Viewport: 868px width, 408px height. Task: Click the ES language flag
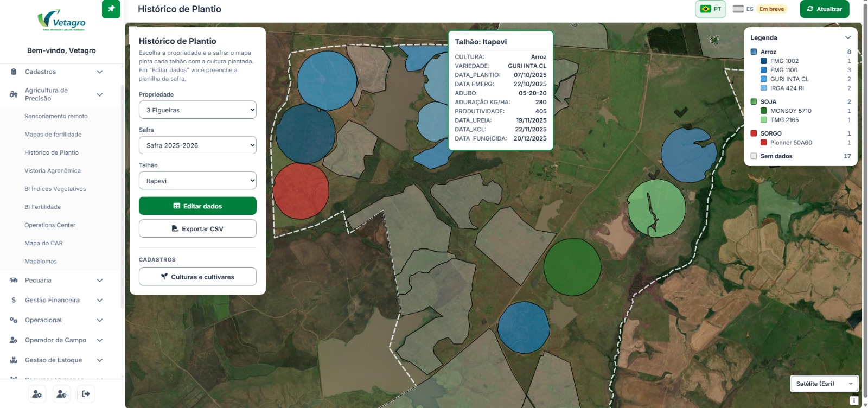(738, 9)
